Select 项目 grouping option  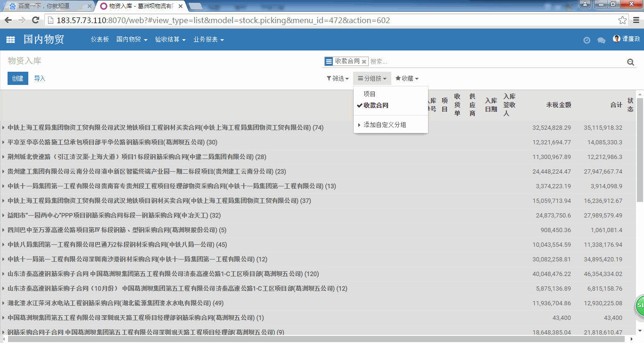pyautogui.click(x=370, y=94)
